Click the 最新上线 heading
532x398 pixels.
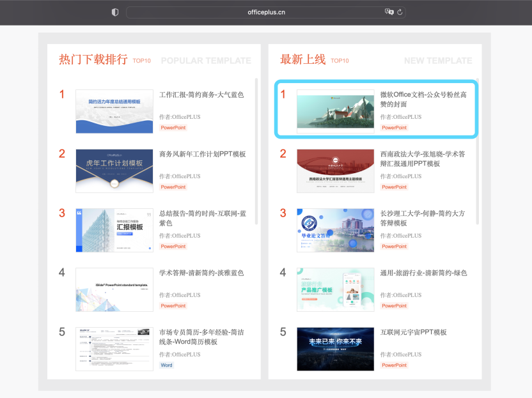pyautogui.click(x=302, y=59)
